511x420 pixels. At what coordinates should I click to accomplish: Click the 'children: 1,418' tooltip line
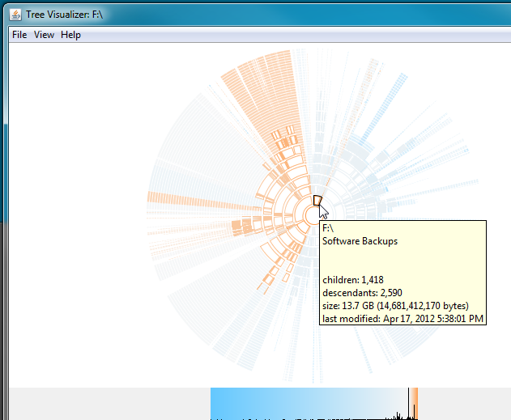pos(353,280)
